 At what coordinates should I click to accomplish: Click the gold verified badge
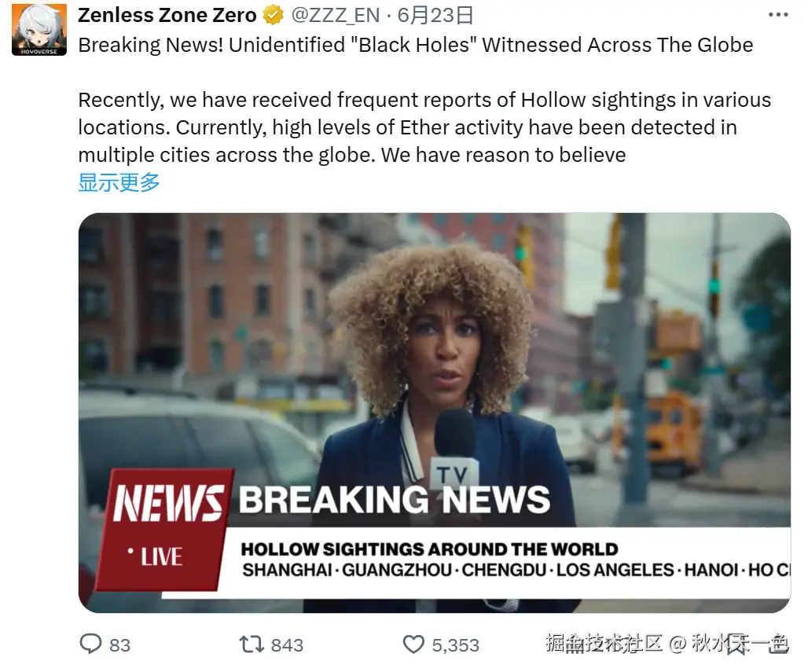pyautogui.click(x=273, y=16)
